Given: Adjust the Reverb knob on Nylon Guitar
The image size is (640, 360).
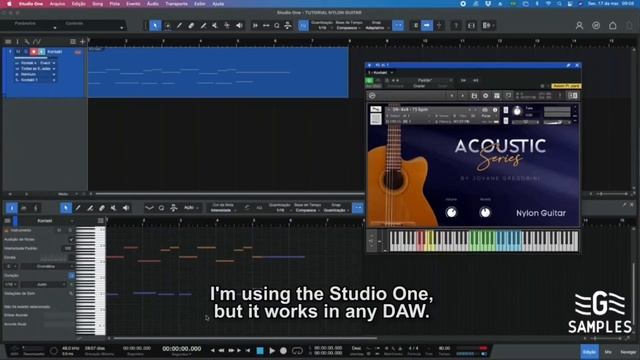Looking at the screenshot, I should click(485, 212).
